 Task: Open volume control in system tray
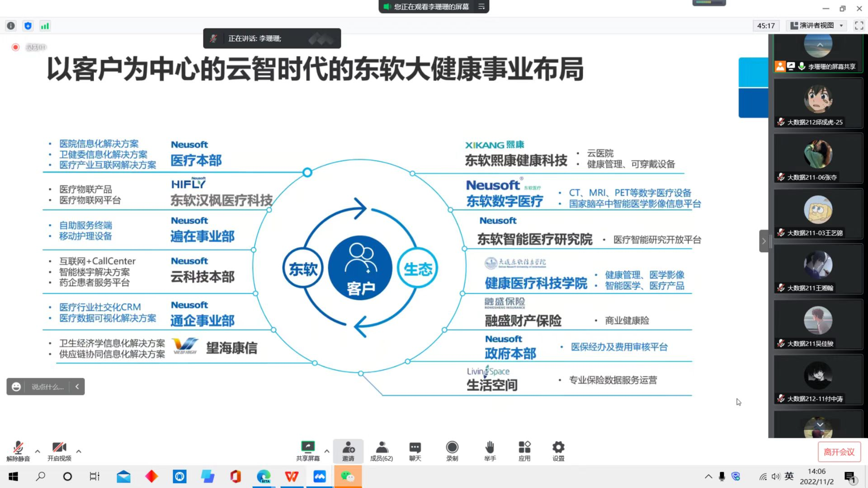pyautogui.click(x=776, y=476)
